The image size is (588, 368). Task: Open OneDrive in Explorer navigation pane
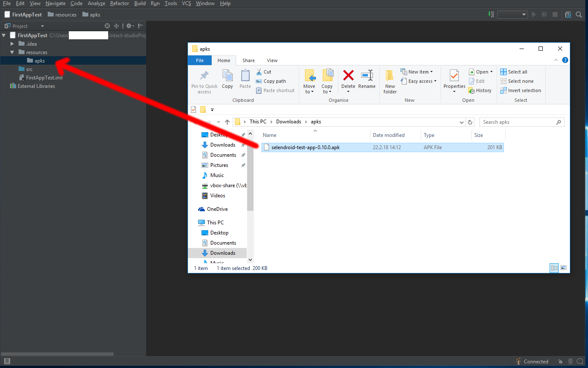click(x=213, y=209)
